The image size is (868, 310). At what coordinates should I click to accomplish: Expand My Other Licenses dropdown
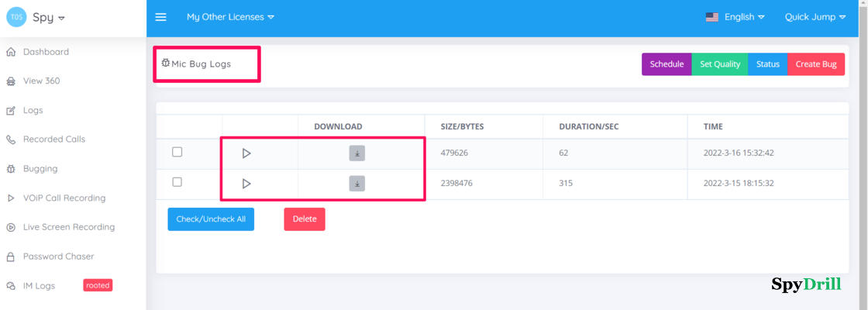[x=230, y=17]
